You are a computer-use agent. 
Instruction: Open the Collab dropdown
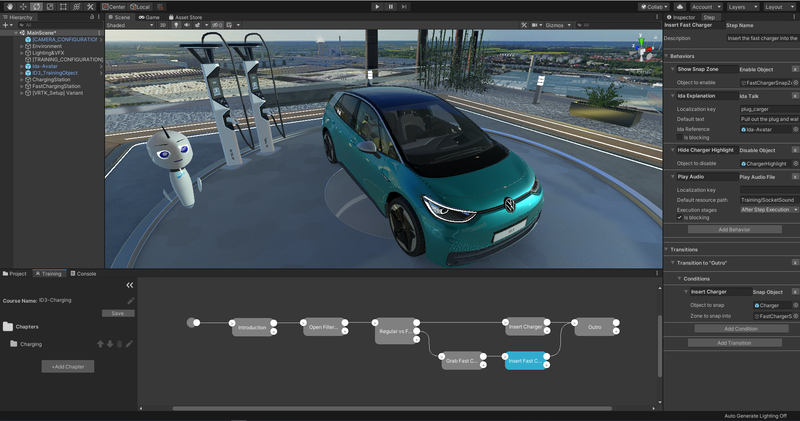tap(654, 7)
